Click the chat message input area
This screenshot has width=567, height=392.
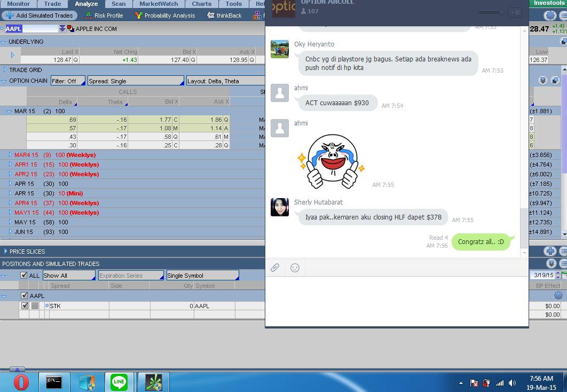(x=397, y=301)
